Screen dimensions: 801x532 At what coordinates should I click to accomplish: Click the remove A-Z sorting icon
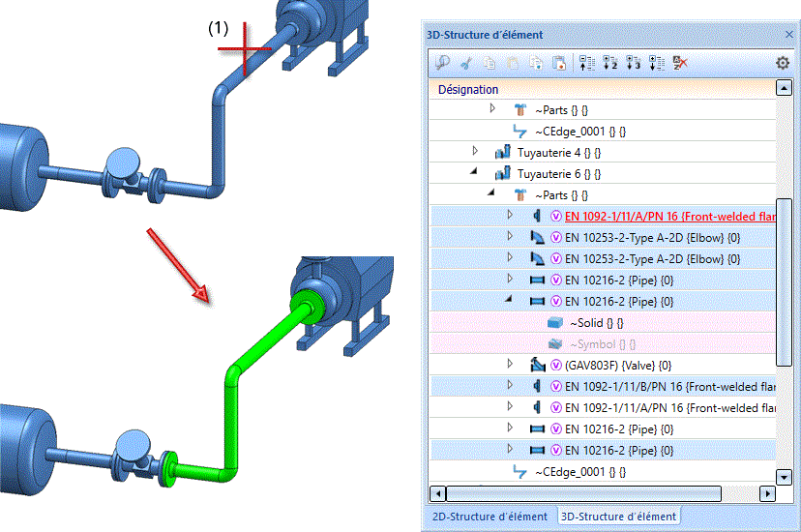680,63
